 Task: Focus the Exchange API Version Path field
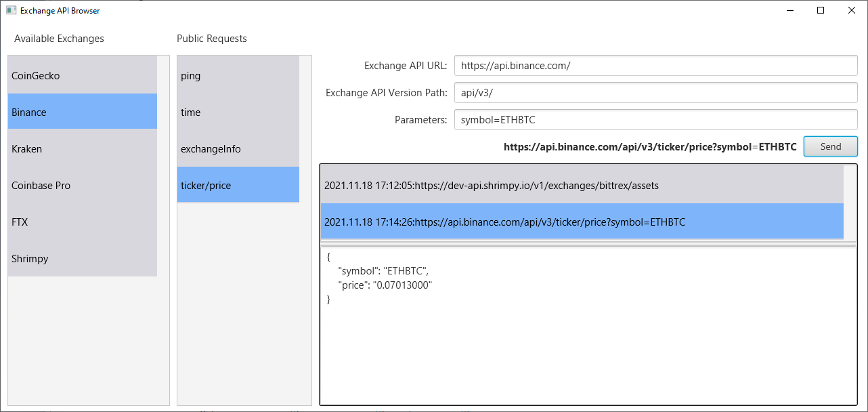click(x=655, y=93)
